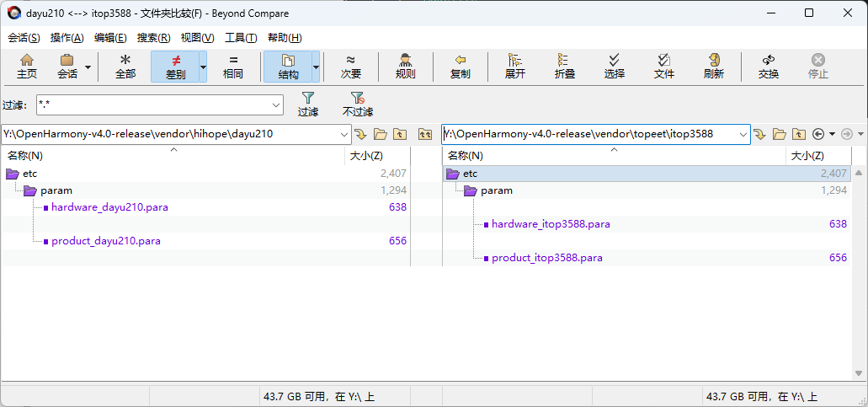Go to the 主页 home view
This screenshot has height=407, width=868.
[27, 67]
